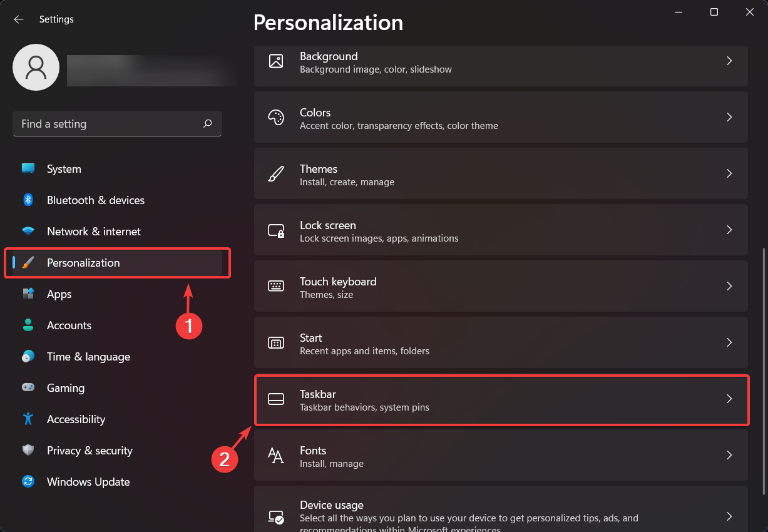Open Colors settings via its chevron
This screenshot has height=532, width=768.
pos(729,117)
